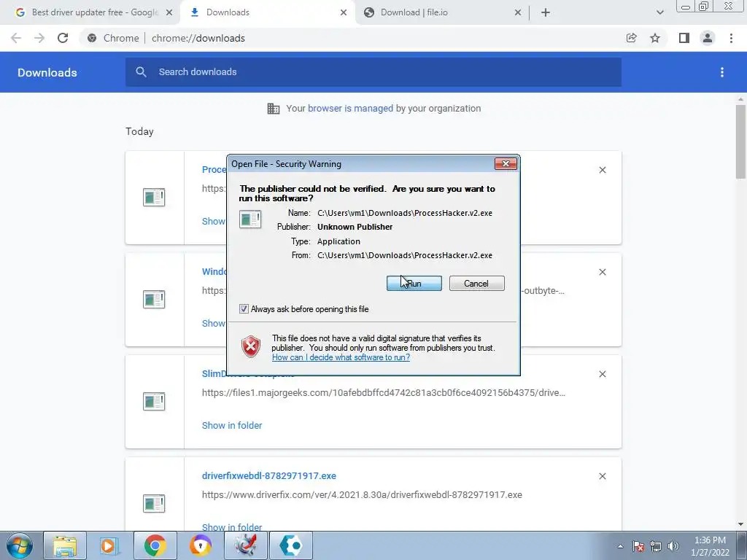
Task: Close the Downloads tab
Action: [x=344, y=13]
